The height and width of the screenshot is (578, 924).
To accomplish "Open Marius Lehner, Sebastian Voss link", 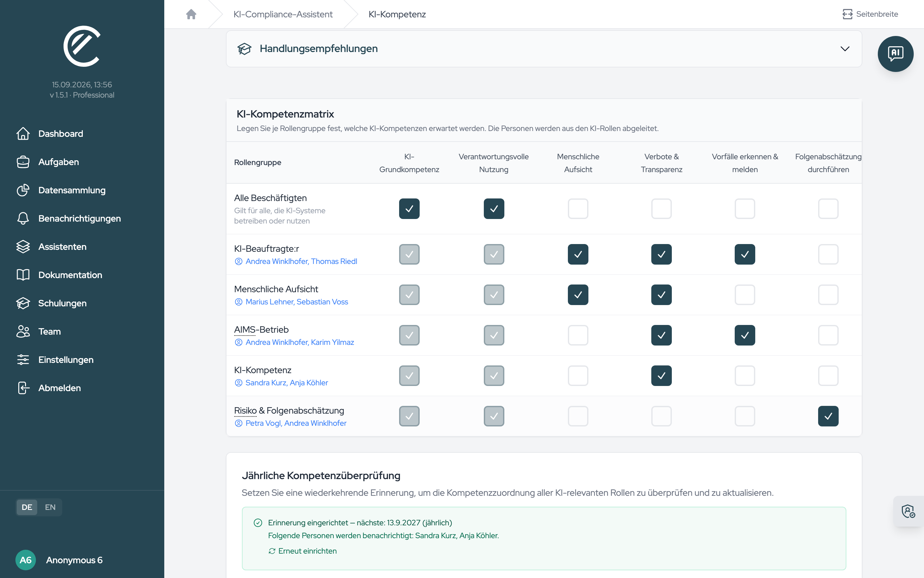I will tap(297, 302).
